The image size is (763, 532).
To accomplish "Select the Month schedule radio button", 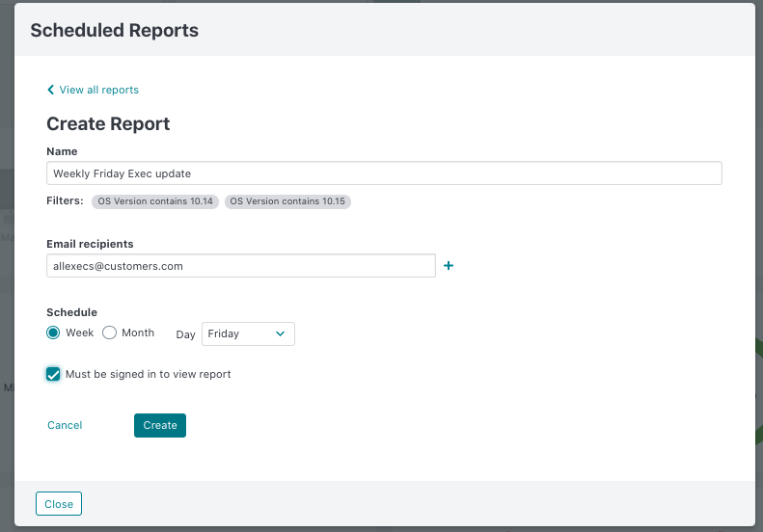I will tap(110, 332).
